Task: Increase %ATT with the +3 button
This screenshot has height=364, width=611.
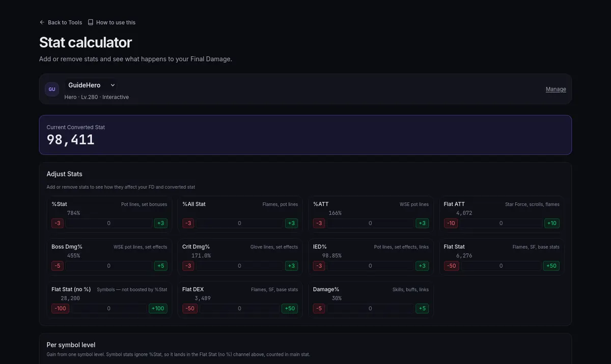Action: [422, 223]
